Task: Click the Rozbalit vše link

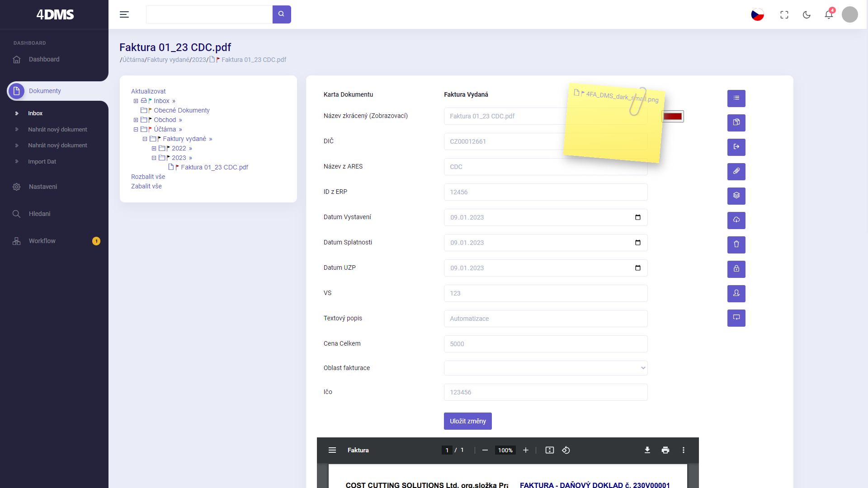Action: [x=148, y=177]
